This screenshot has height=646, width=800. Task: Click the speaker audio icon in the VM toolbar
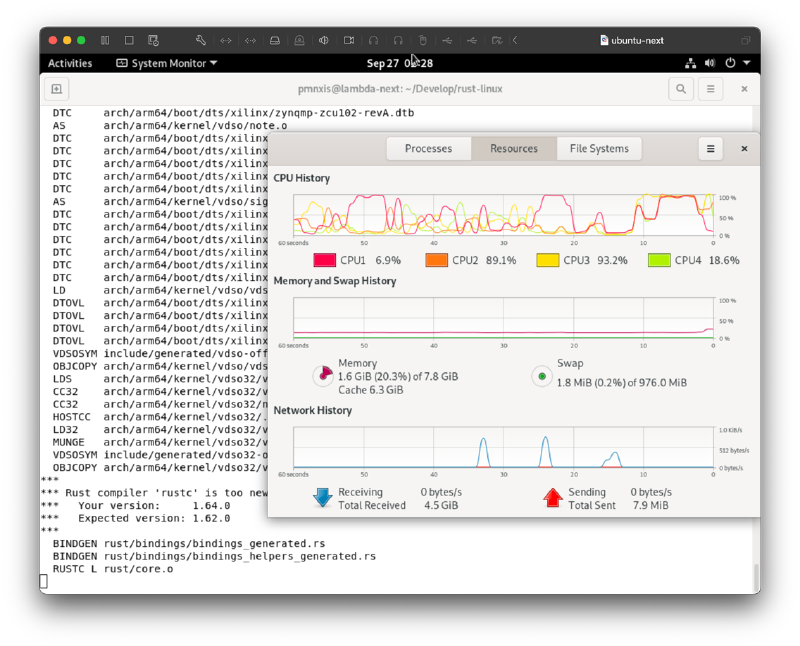(322, 40)
